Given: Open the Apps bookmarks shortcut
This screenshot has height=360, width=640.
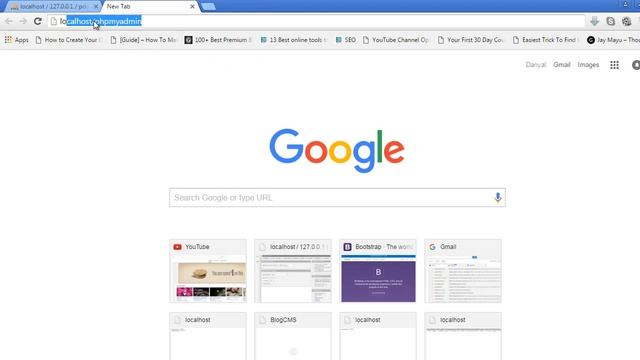Looking at the screenshot, I should point(16,40).
